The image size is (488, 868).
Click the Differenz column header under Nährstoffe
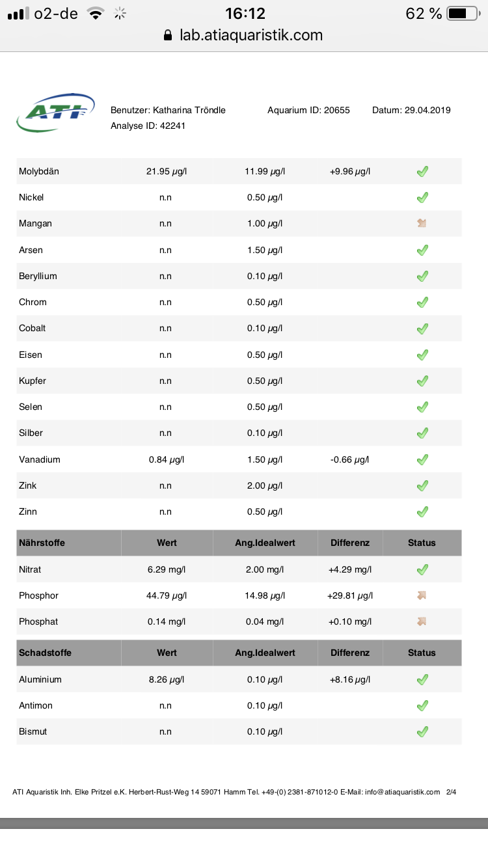[350, 543]
